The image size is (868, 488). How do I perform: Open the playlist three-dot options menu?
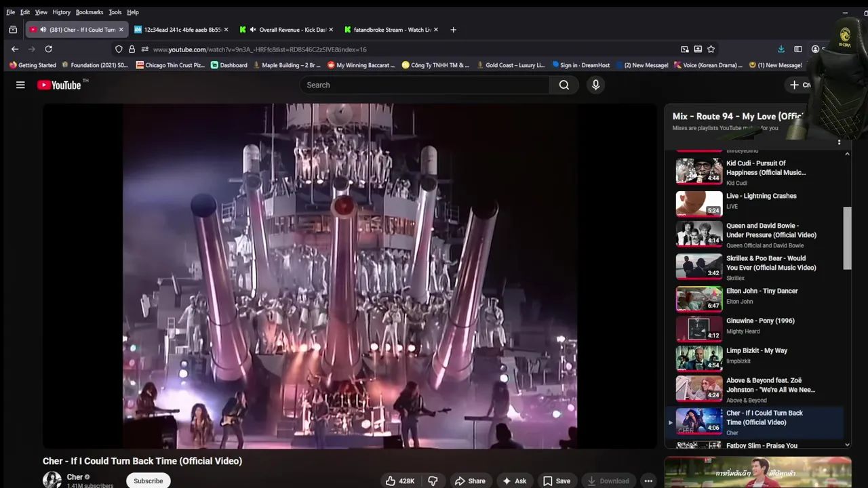coord(839,142)
